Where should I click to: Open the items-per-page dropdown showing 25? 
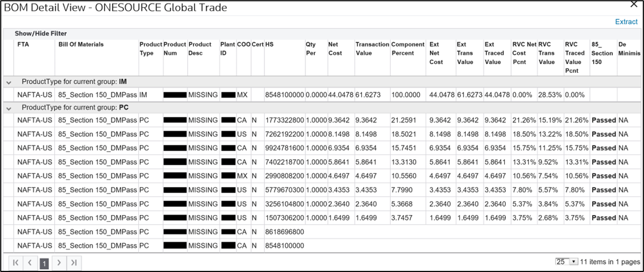[566, 262]
